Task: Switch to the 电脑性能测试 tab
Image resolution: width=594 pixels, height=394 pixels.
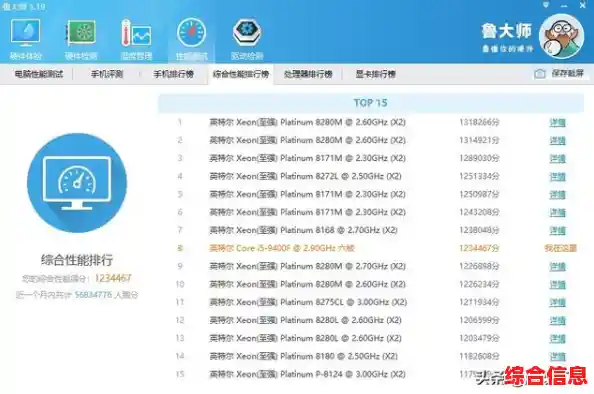Action: coord(39,74)
